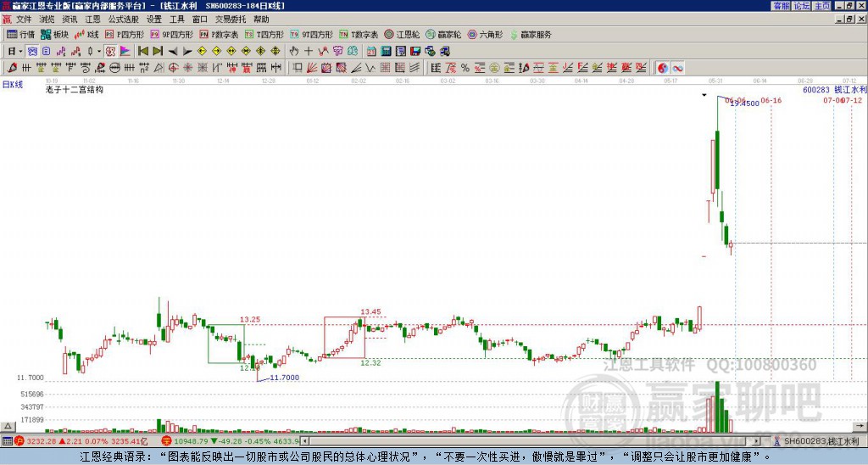Click the 客服 customer service button
The width and height of the screenshot is (868, 465).
781,6
